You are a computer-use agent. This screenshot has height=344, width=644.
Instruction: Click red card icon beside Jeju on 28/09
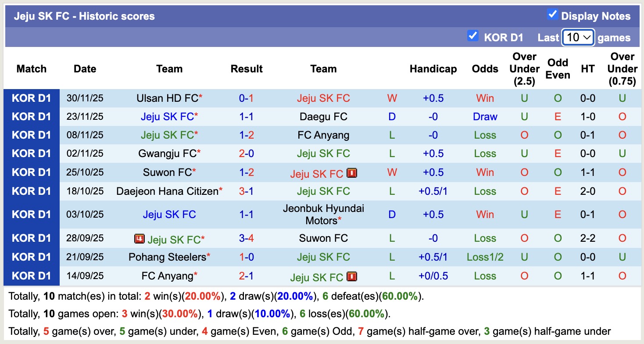(x=140, y=239)
